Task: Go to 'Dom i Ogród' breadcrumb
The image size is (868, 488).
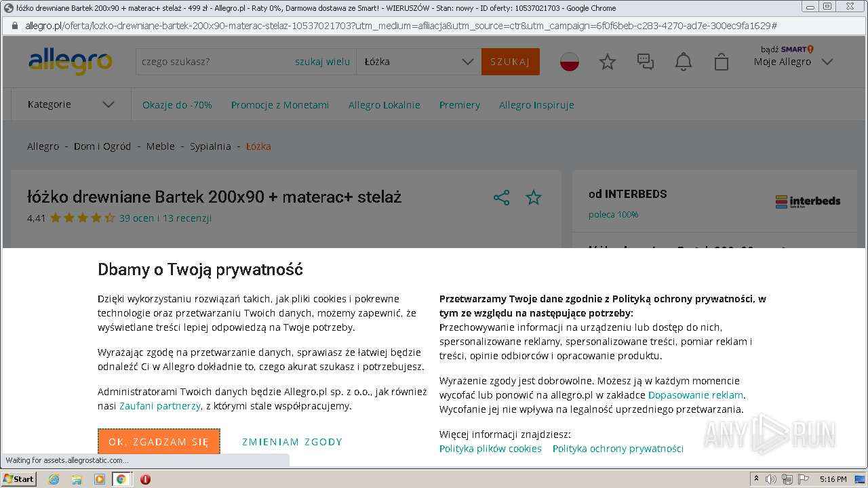Action: pyautogui.click(x=102, y=146)
